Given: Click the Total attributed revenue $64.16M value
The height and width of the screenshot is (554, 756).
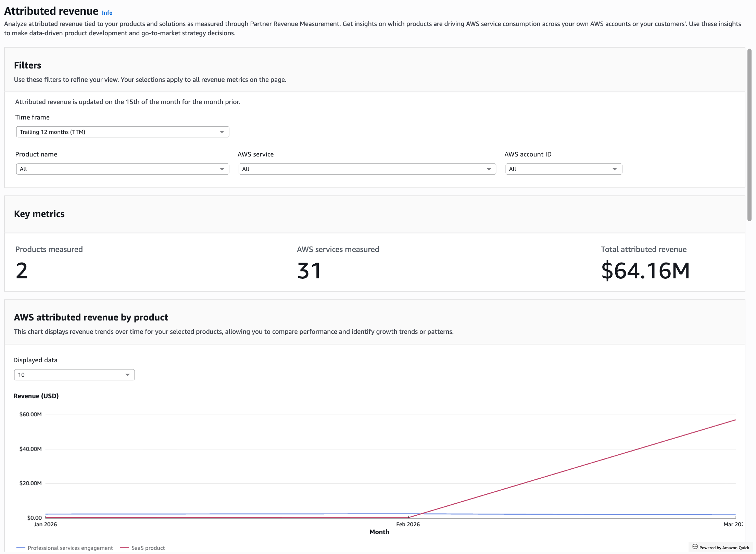Looking at the screenshot, I should point(645,270).
